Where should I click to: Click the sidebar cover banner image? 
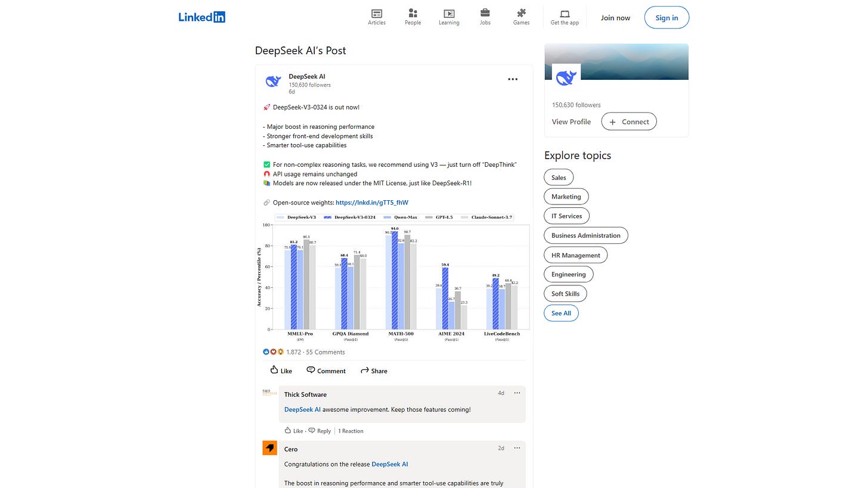pos(616,61)
